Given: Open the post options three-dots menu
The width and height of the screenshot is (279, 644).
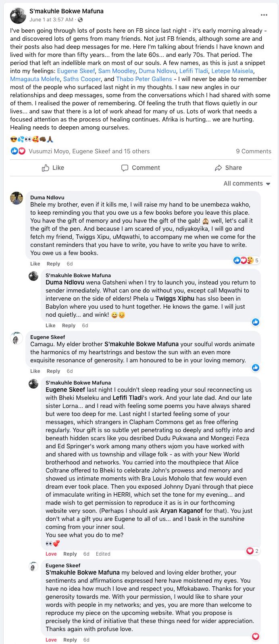Looking at the screenshot, I should point(264,15).
